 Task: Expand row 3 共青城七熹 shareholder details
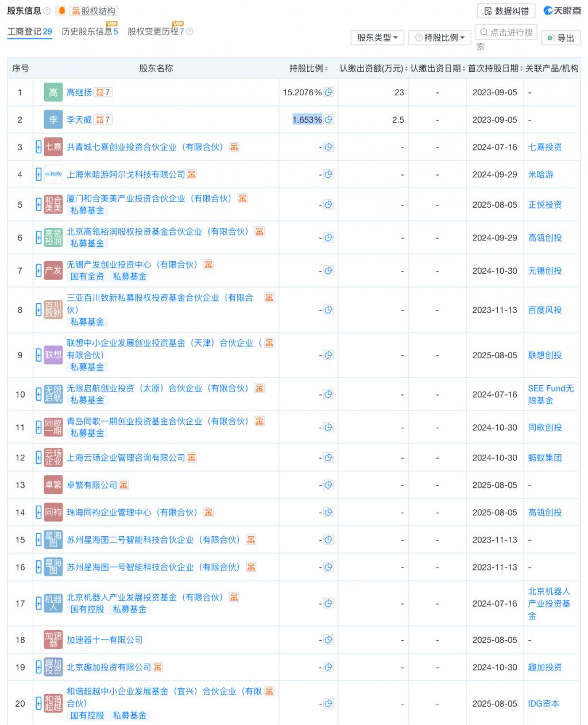[x=38, y=147]
